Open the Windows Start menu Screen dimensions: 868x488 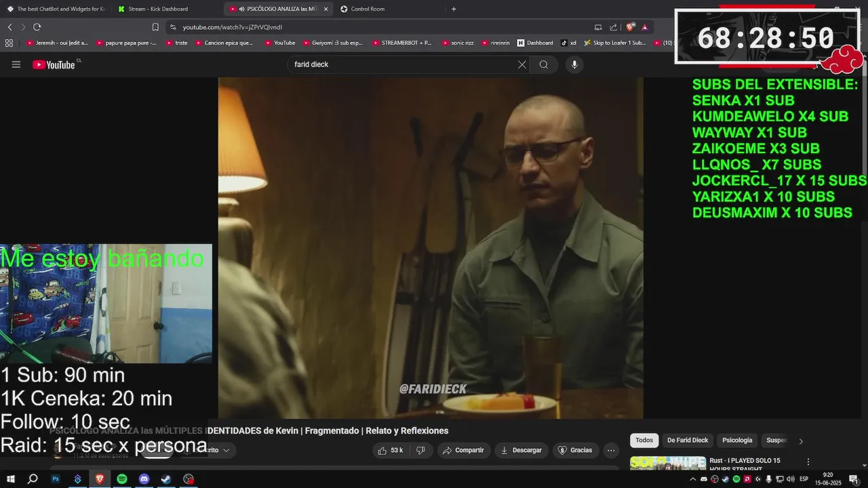coord(11,479)
